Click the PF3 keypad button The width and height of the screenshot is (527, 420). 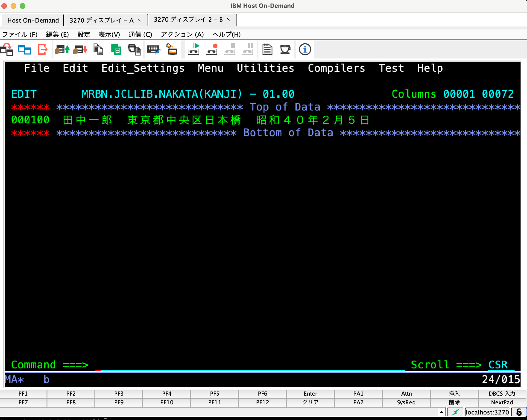(119, 394)
